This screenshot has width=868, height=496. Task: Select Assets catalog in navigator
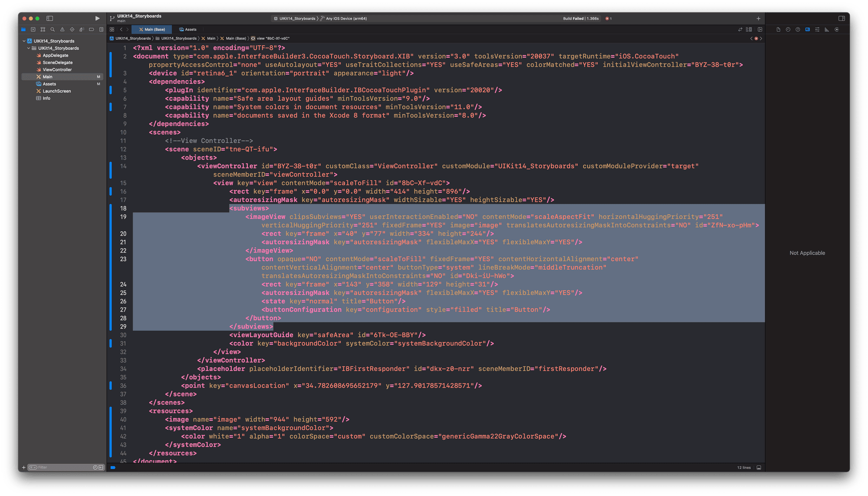tap(49, 84)
